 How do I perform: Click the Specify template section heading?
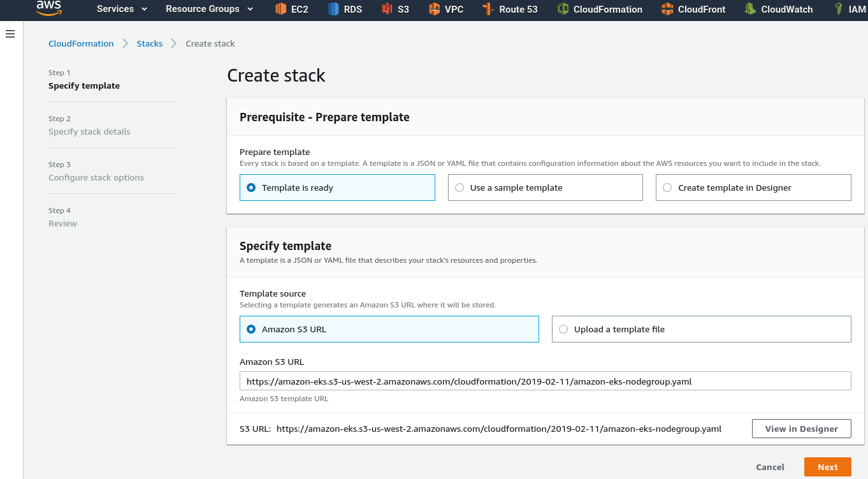point(286,246)
